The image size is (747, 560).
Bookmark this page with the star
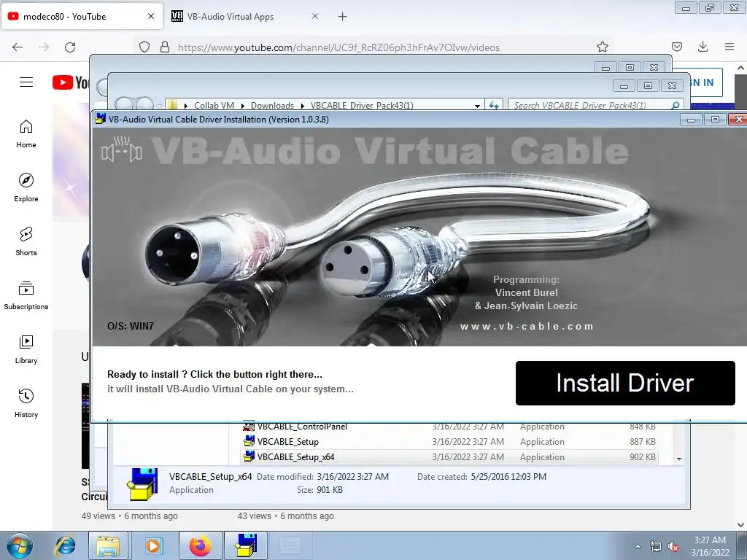click(602, 47)
